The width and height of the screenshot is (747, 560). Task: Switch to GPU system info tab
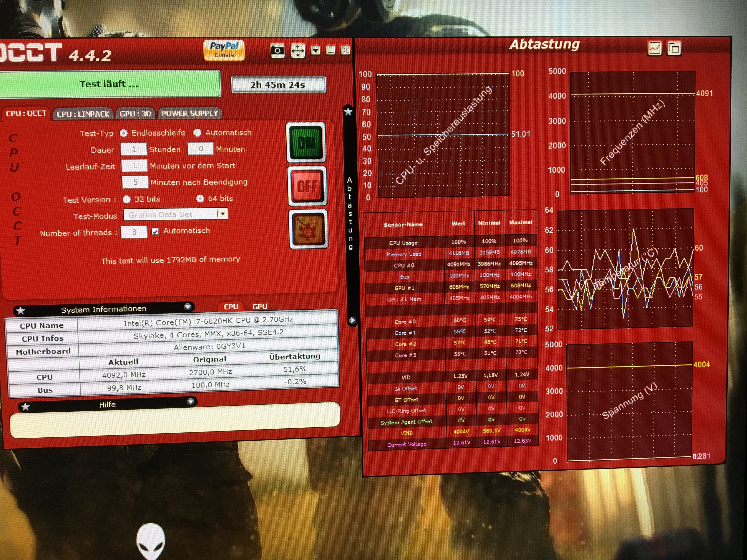pyautogui.click(x=260, y=306)
